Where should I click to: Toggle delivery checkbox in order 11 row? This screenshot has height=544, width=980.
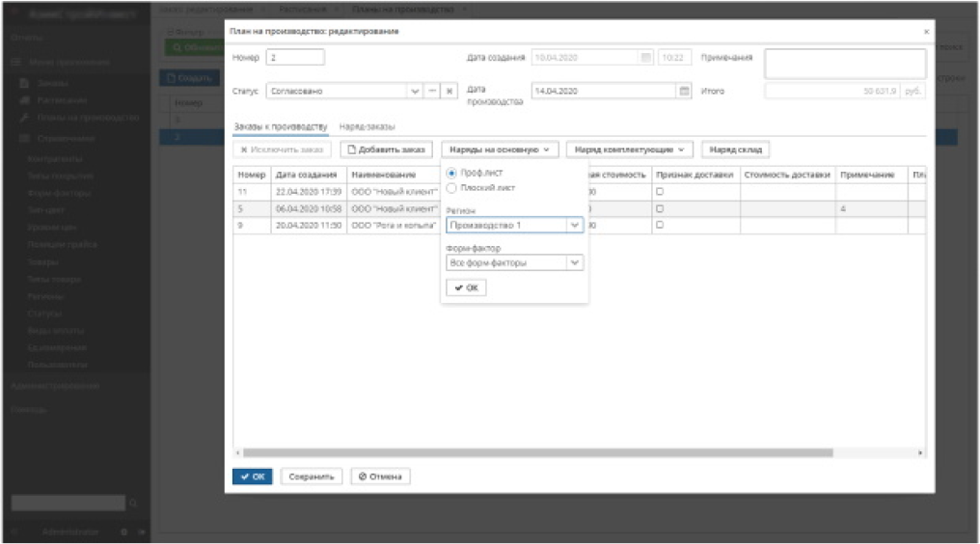(660, 191)
